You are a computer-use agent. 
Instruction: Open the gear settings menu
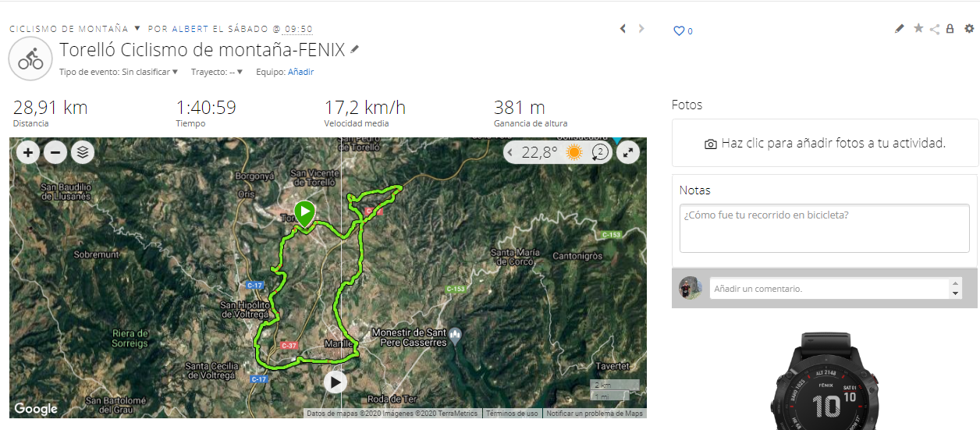[x=969, y=29]
